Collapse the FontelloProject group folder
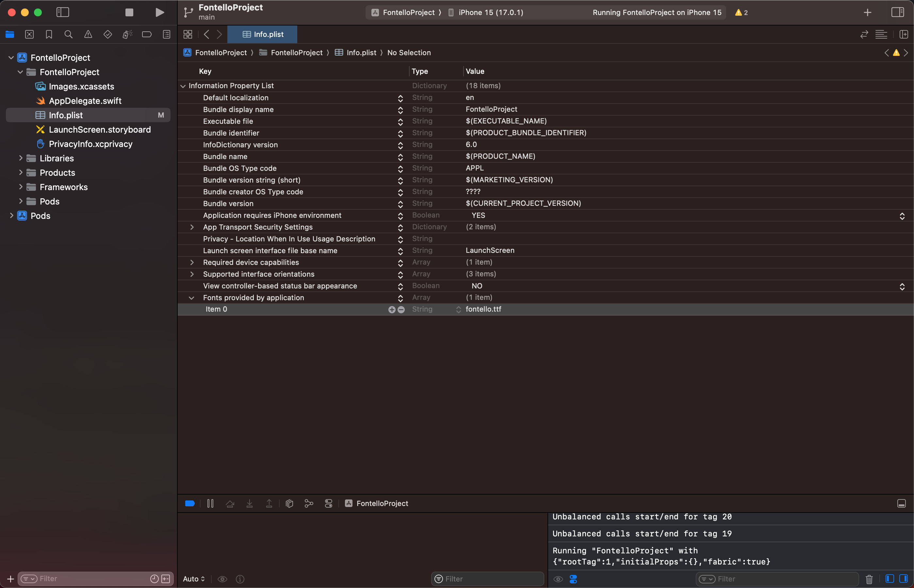Viewport: 914px width, 588px height. coord(20,72)
